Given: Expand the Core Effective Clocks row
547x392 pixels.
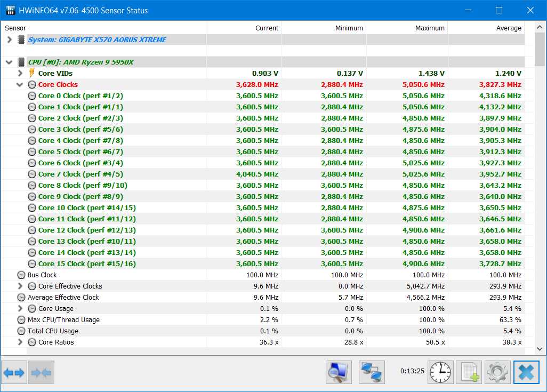Looking at the screenshot, I should point(20,286).
